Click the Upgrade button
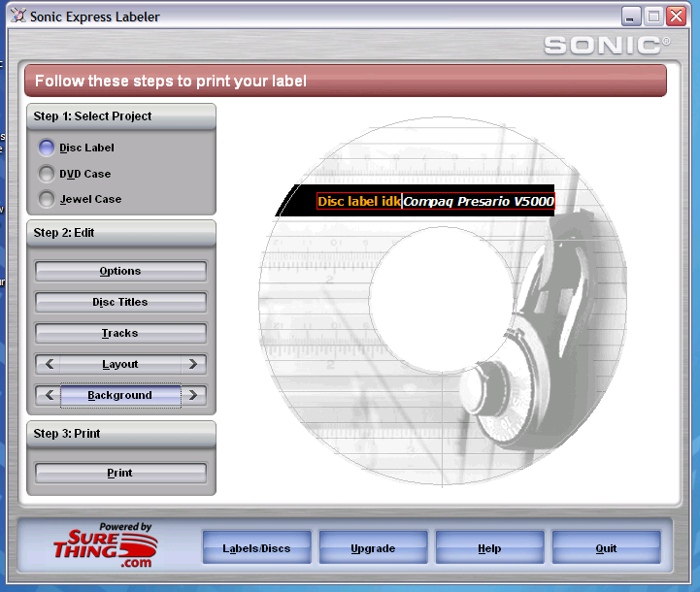The height and width of the screenshot is (592, 700). (x=373, y=547)
